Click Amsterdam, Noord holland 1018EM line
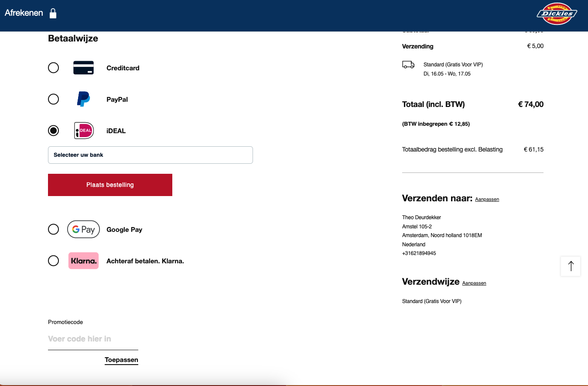 pos(442,235)
